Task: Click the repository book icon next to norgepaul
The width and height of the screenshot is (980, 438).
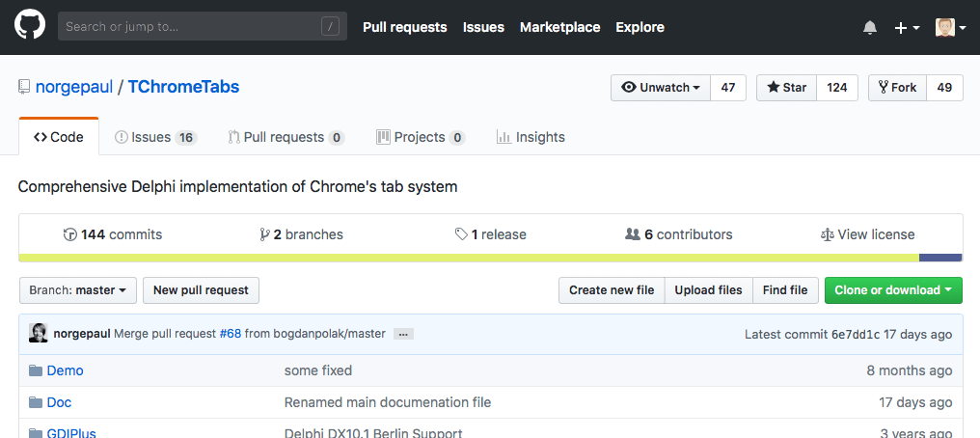Action: coord(24,87)
